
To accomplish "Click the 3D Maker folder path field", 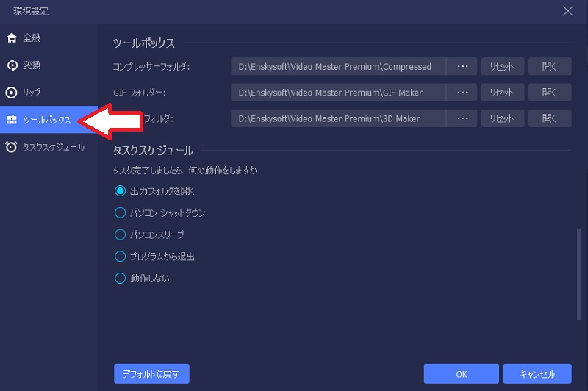I will point(338,118).
